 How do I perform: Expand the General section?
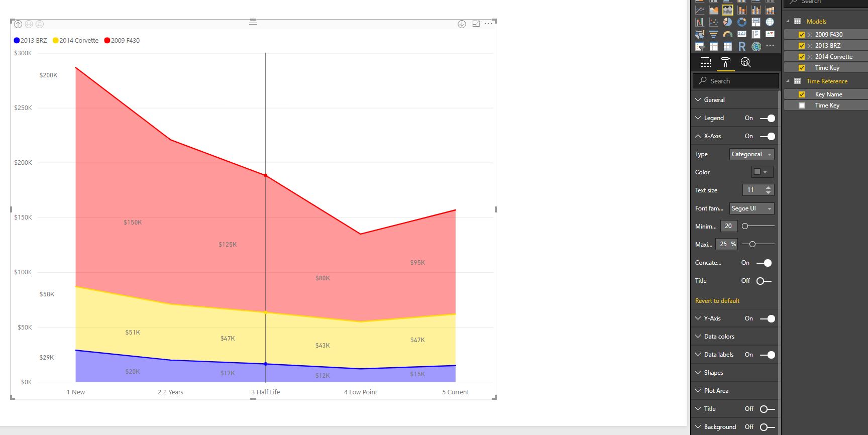pos(734,100)
